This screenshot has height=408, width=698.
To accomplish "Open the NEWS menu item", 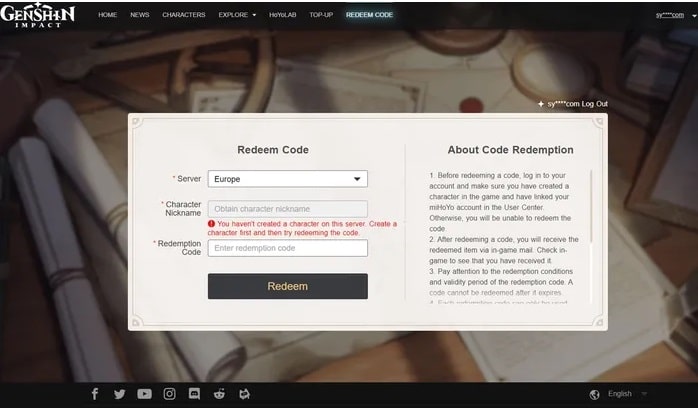I will (140, 15).
